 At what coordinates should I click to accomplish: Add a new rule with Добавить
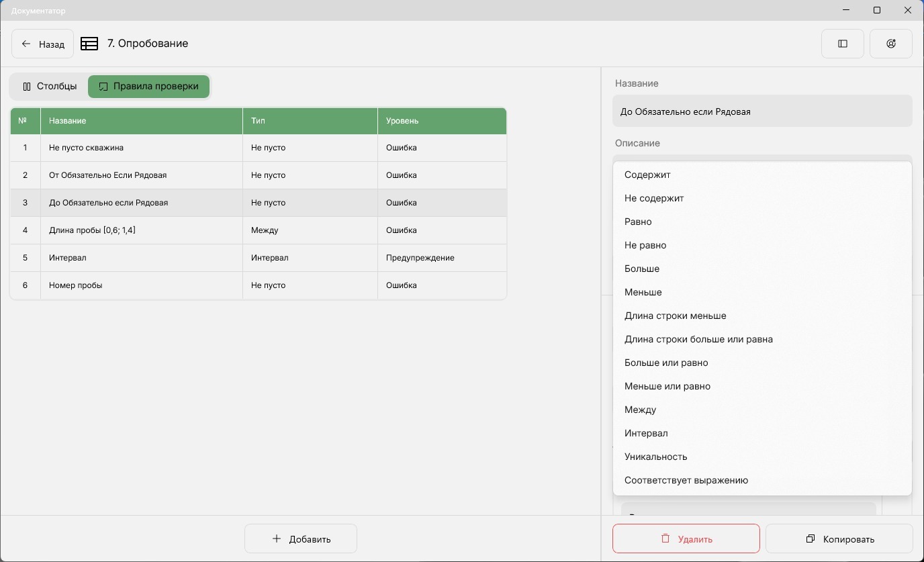[x=301, y=538]
